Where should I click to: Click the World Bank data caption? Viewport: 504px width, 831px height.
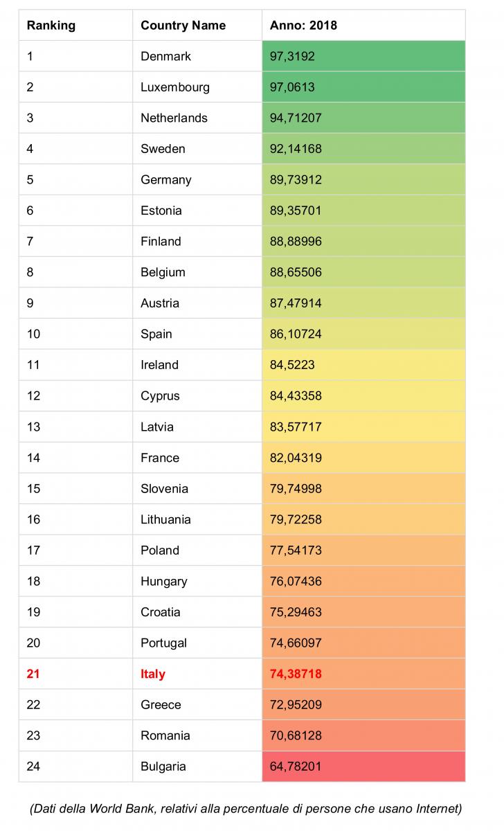pyautogui.click(x=246, y=809)
